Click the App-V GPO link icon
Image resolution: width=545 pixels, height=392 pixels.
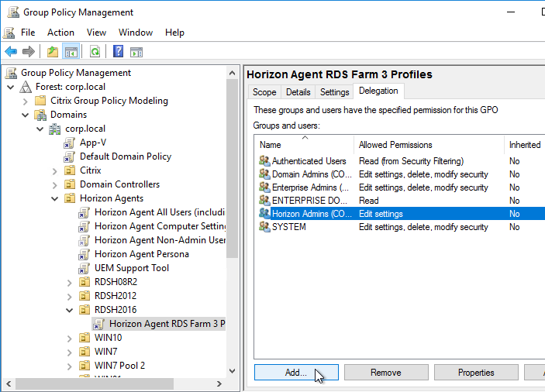tap(69, 143)
